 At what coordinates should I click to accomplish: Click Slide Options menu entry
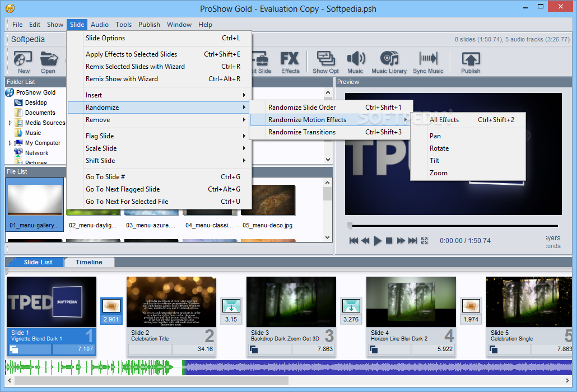[159, 38]
